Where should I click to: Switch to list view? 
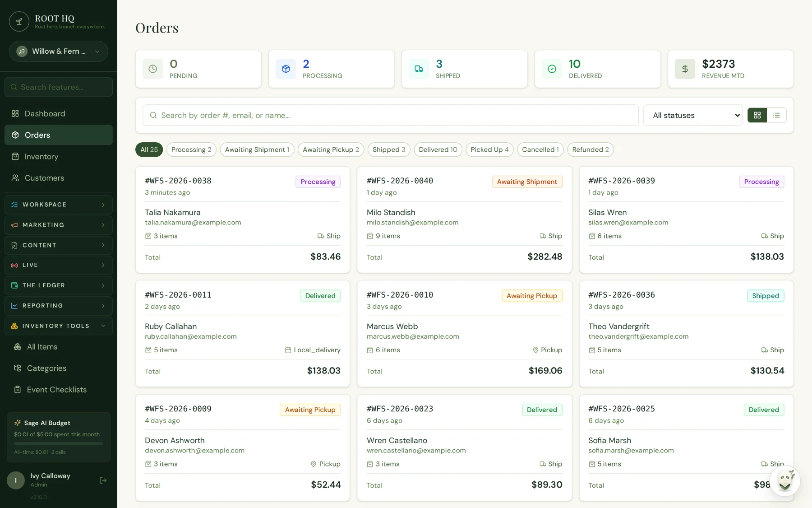coord(776,116)
